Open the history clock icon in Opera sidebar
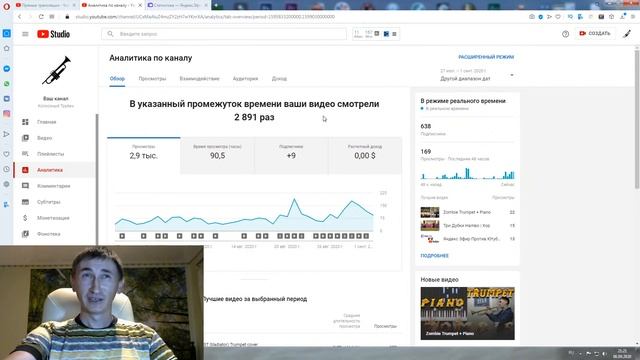640x360 pixels. (7, 169)
